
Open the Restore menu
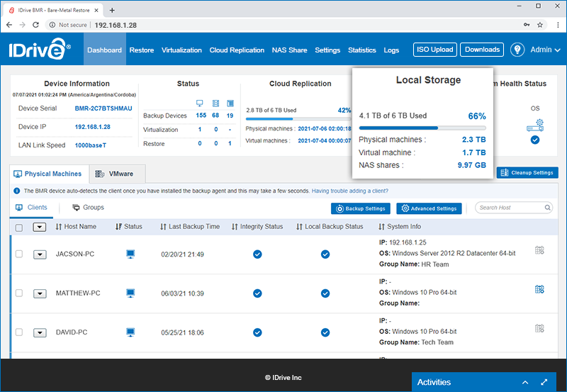[x=141, y=50]
